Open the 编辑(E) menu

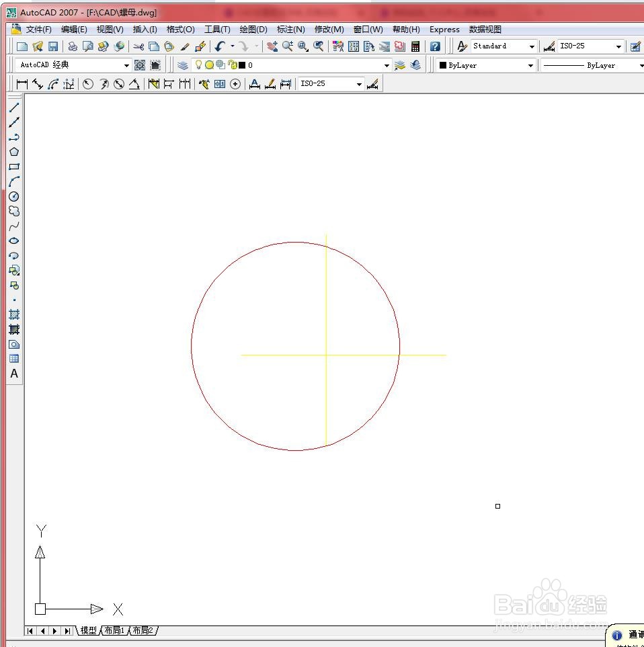point(74,30)
